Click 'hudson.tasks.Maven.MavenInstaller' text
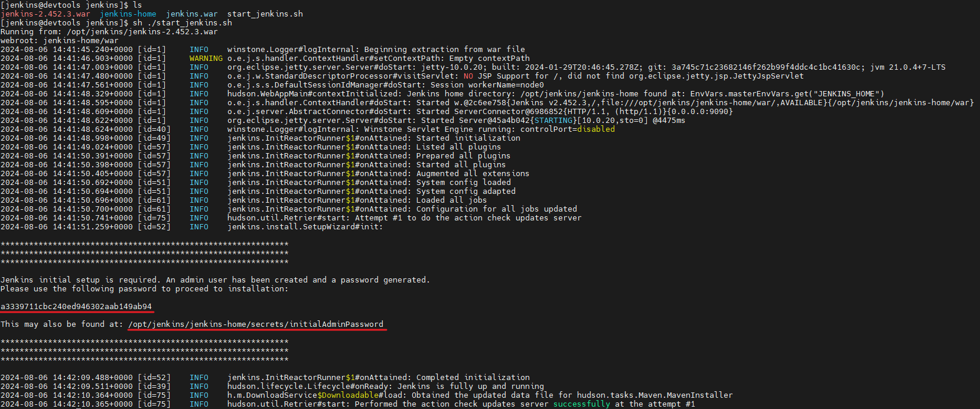 tap(655, 395)
